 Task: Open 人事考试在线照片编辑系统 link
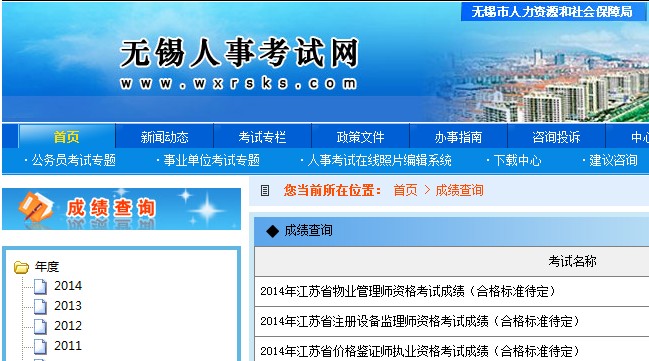point(379,160)
